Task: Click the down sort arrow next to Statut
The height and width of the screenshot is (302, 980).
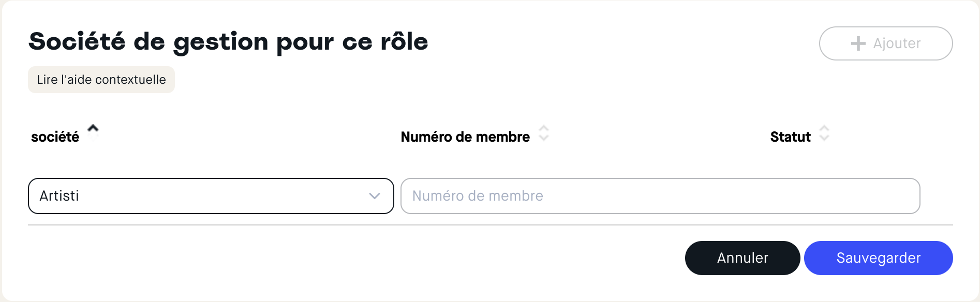Action: (x=824, y=138)
